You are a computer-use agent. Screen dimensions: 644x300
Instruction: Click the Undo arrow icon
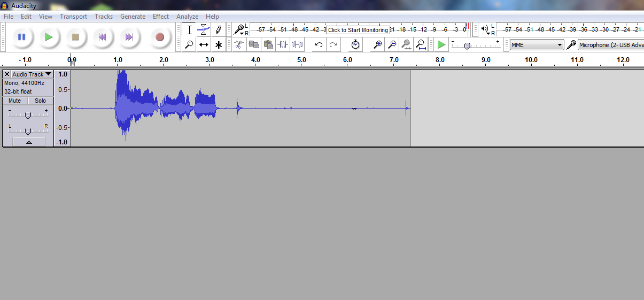[319, 44]
